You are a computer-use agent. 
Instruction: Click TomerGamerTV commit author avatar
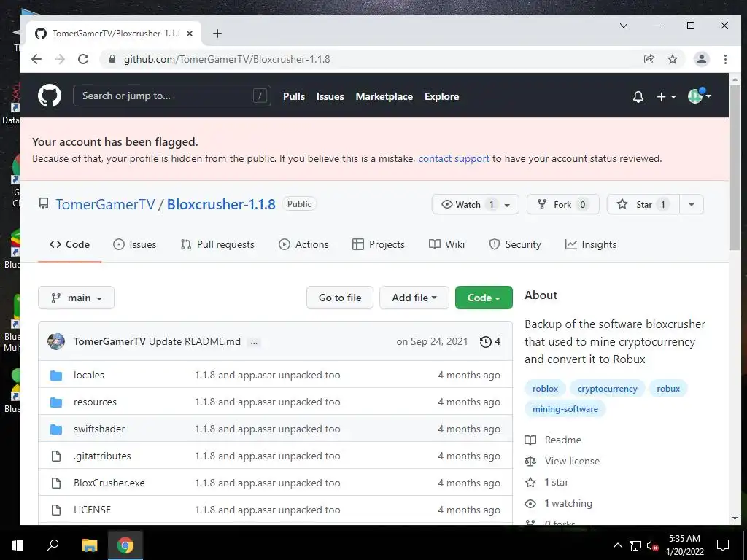[x=56, y=341]
